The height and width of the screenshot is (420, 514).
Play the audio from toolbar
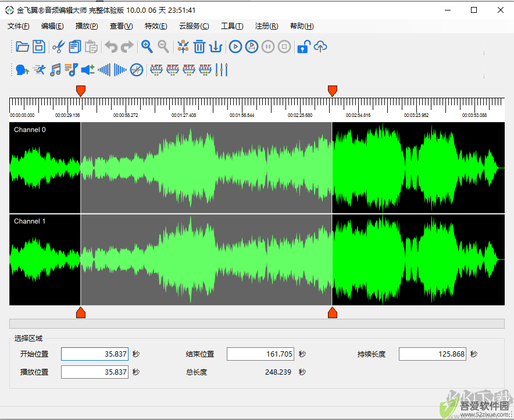point(235,47)
